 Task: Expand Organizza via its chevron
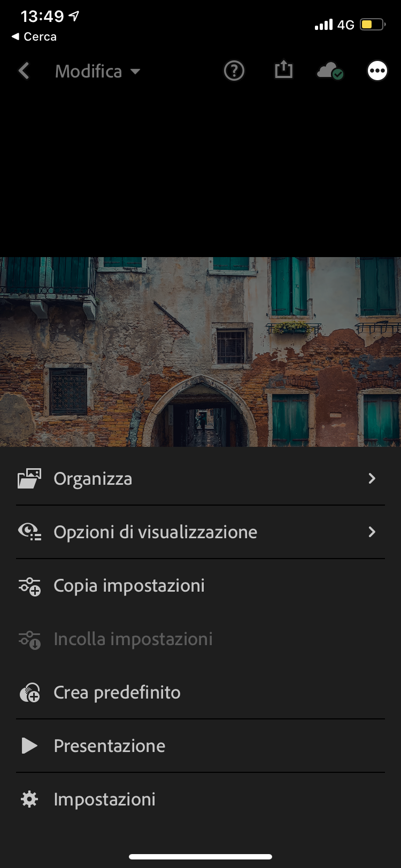point(372,478)
